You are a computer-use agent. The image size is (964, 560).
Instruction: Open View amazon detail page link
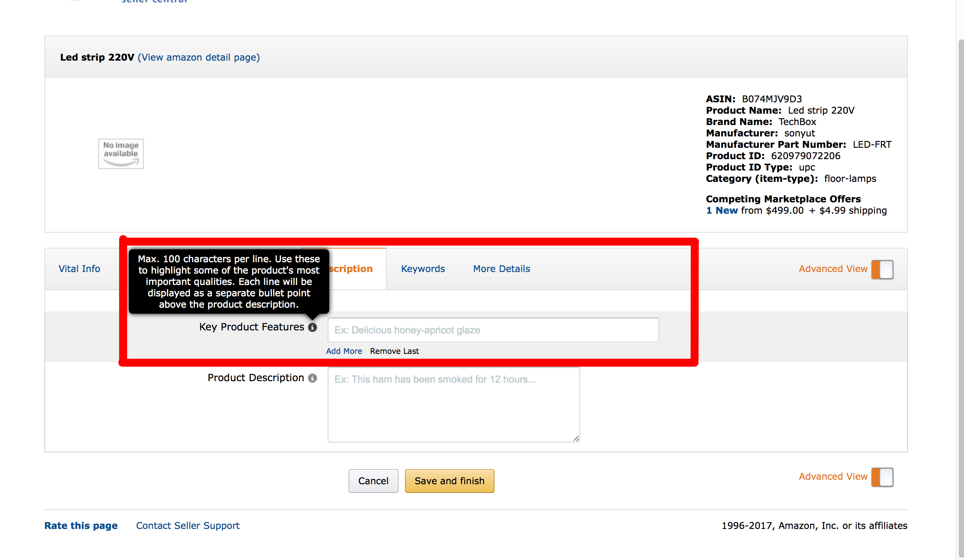(x=199, y=57)
